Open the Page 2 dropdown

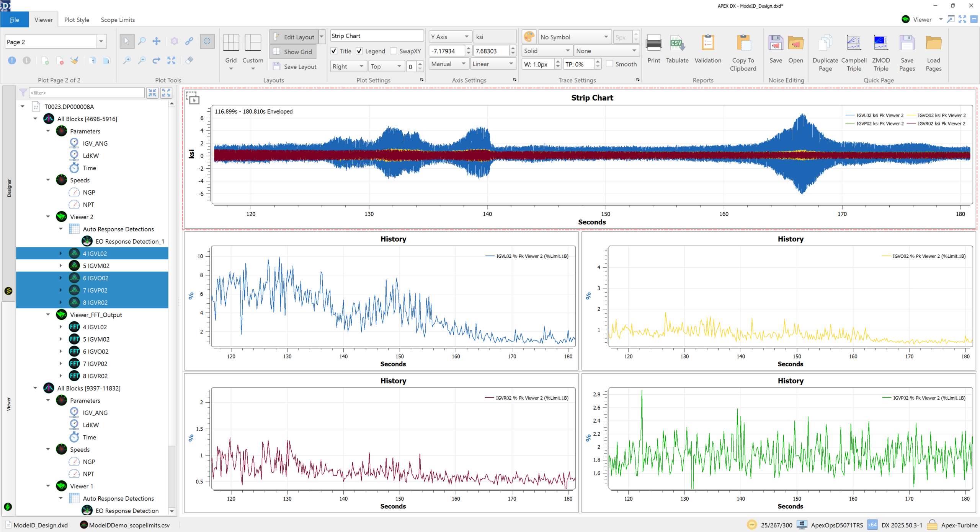click(101, 42)
